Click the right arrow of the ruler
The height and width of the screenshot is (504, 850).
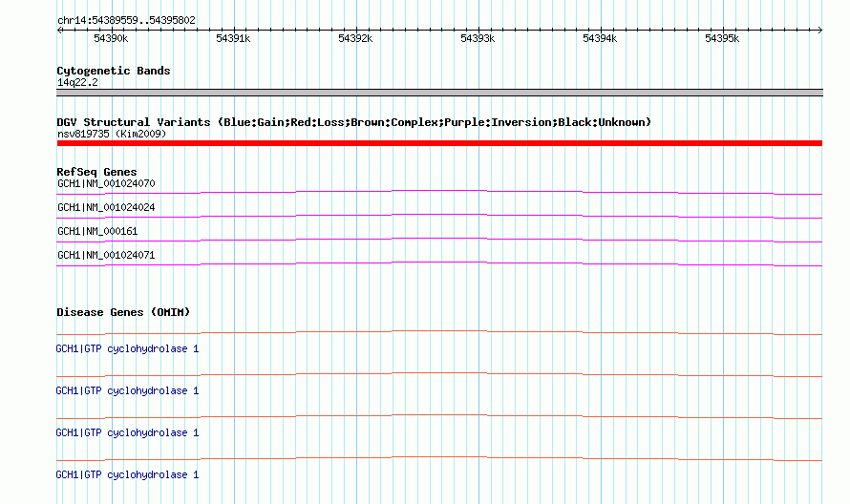[x=820, y=30]
